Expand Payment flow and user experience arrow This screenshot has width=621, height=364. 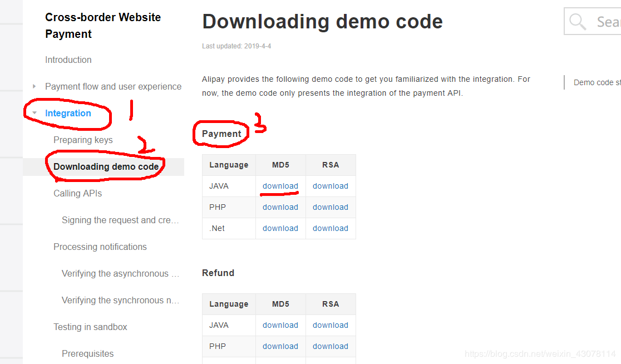coord(34,86)
